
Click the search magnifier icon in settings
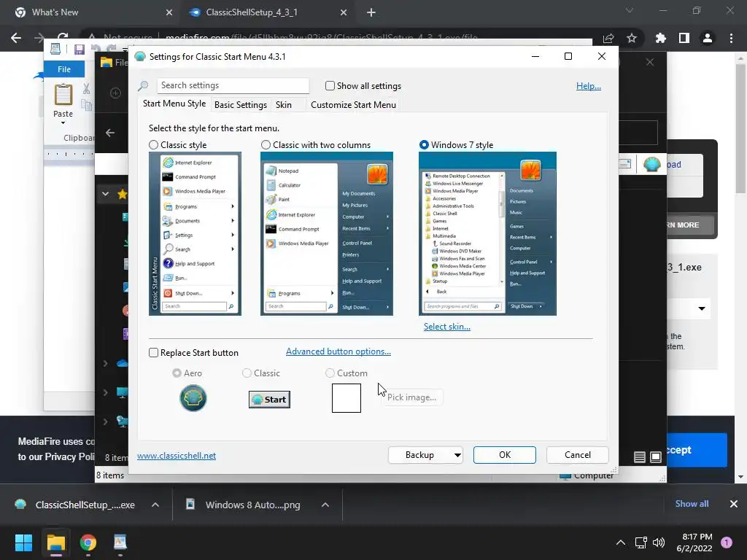[x=143, y=86]
